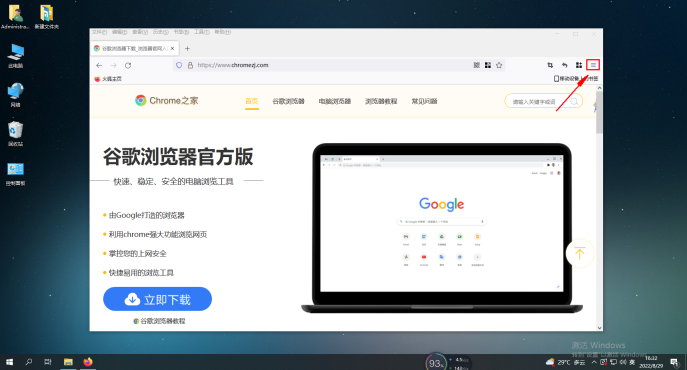Viewport: 687px width, 370px height.
Task: Click the volume speaker tray icon
Action: (x=623, y=362)
